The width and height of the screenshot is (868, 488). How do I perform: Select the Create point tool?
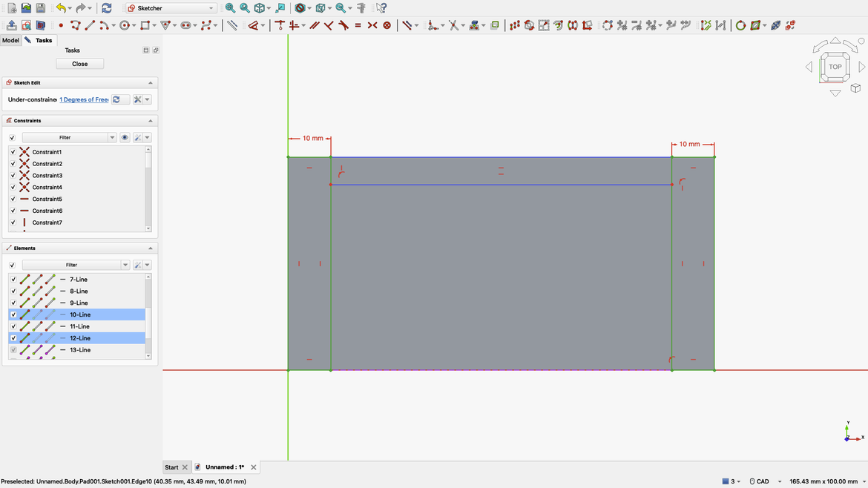(61, 23)
